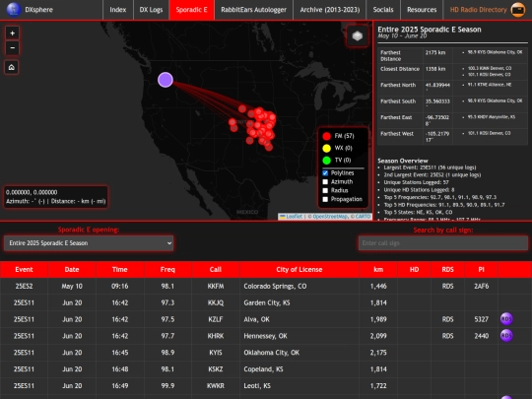Sort by City of License header
532x399 pixels.
coord(299,270)
